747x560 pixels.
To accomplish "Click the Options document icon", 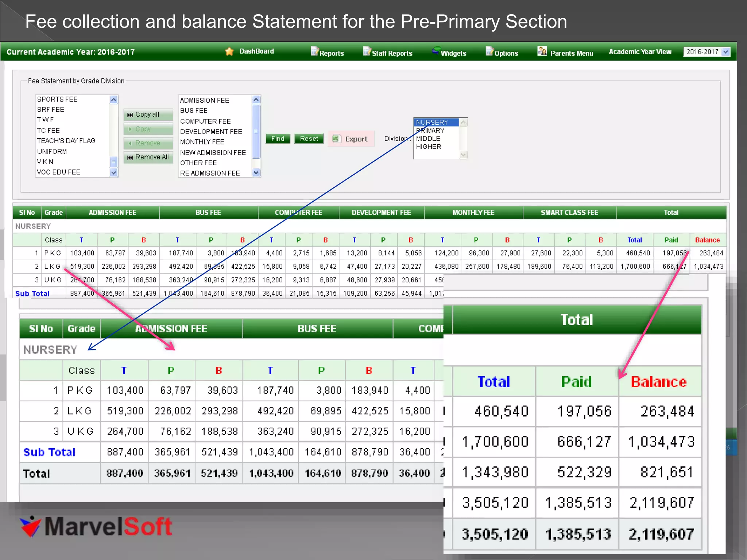I will click(x=489, y=51).
